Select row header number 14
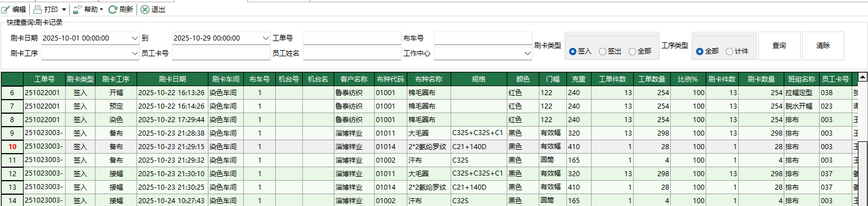The image size is (868, 206). 12,200
